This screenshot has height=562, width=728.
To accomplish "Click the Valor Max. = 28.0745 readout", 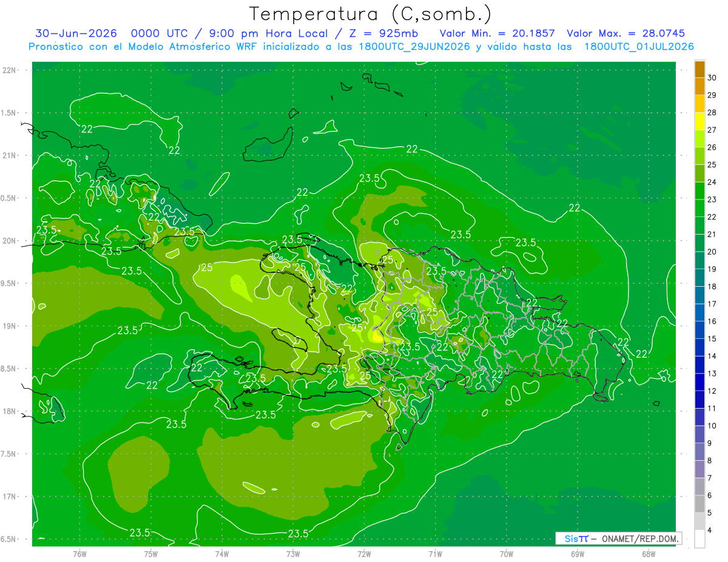I will pos(626,33).
